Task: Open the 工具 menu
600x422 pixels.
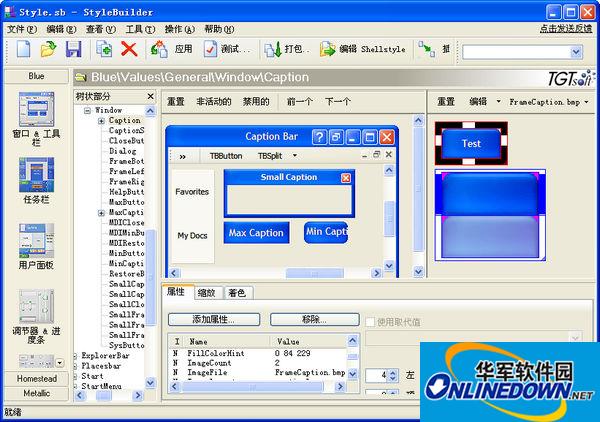Action: point(140,29)
